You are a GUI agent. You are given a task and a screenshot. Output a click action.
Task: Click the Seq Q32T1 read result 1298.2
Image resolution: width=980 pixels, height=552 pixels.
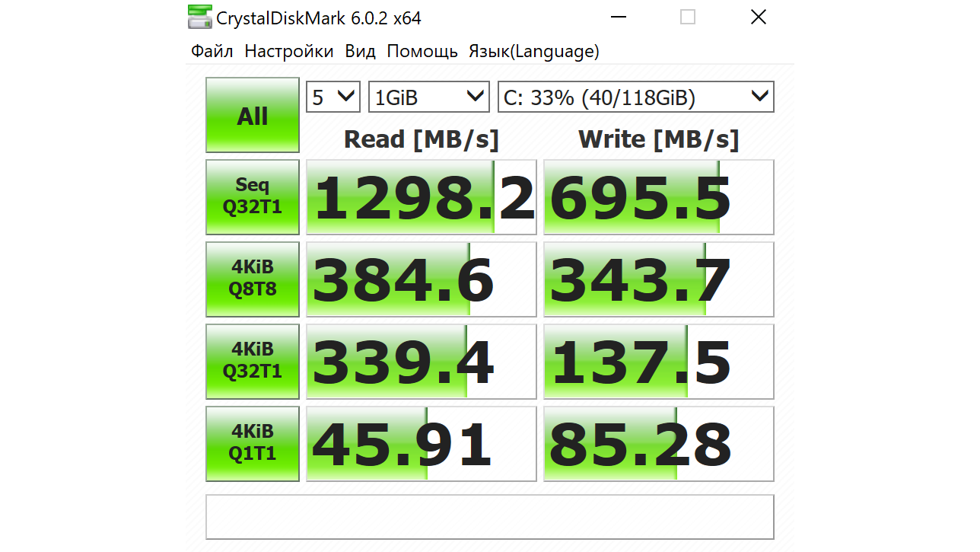point(422,197)
